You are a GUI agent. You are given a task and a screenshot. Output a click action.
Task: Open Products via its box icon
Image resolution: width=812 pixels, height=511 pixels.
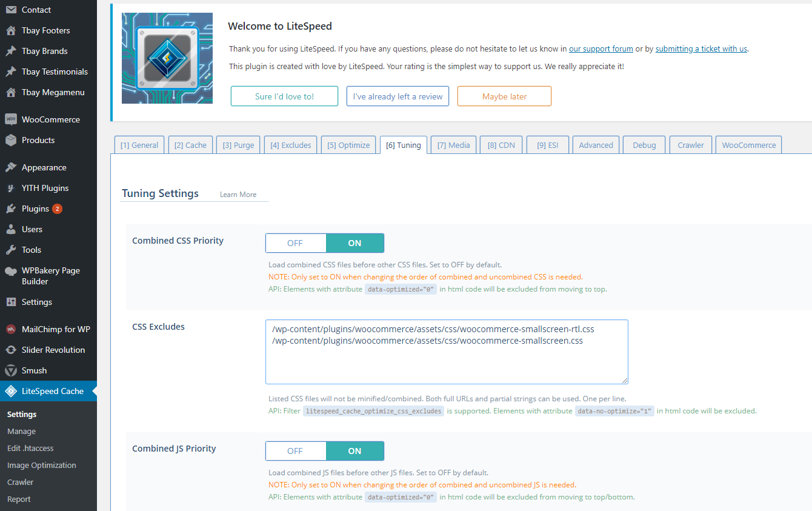11,140
